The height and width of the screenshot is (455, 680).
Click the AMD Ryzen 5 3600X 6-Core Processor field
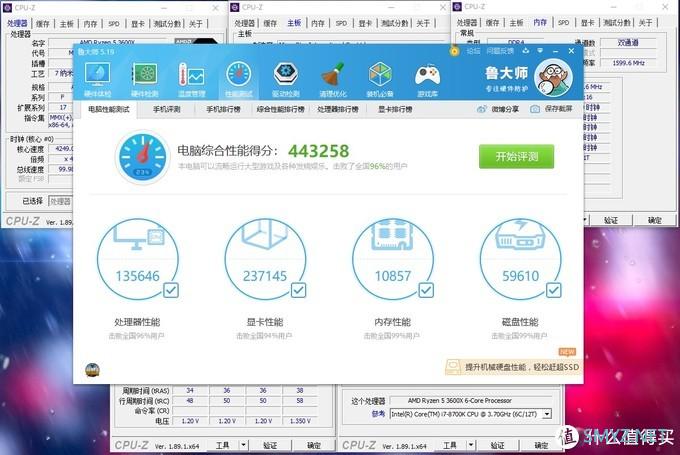tap(471, 401)
